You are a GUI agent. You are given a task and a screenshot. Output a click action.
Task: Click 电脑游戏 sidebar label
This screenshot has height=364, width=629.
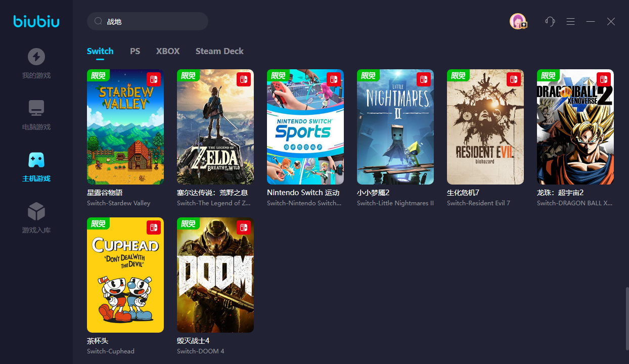coord(36,127)
